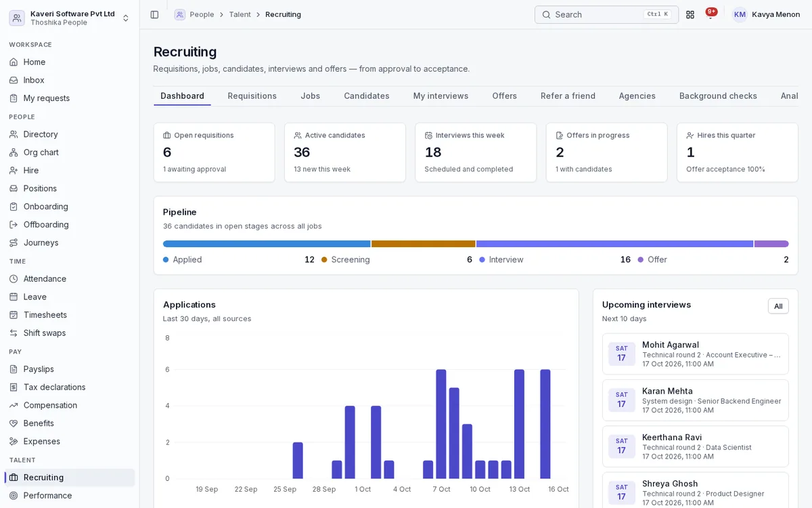Click the '1 awaiting approval' text
Image resolution: width=812 pixels, height=508 pixels.
(195, 169)
